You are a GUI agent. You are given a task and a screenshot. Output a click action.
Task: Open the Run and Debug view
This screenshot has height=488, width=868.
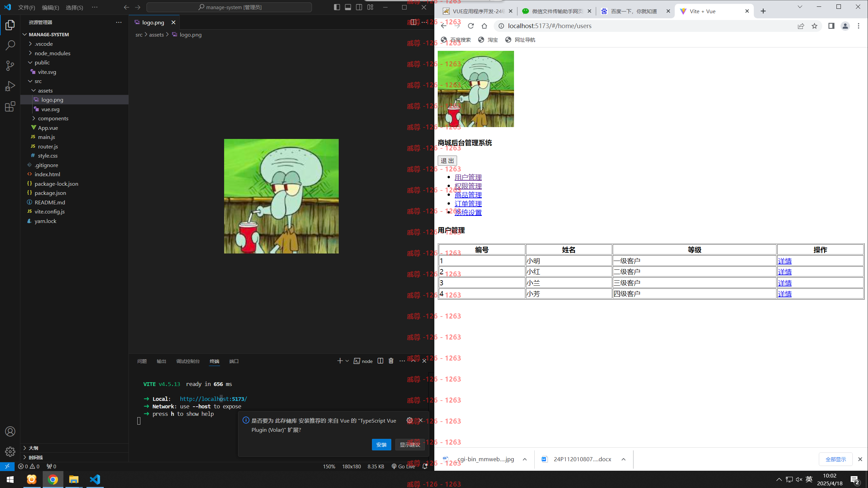(10, 86)
